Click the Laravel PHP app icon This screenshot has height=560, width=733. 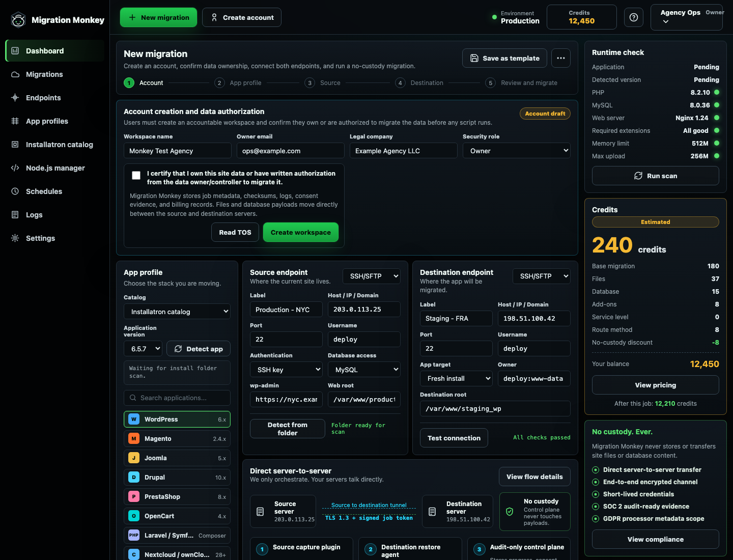tap(134, 535)
